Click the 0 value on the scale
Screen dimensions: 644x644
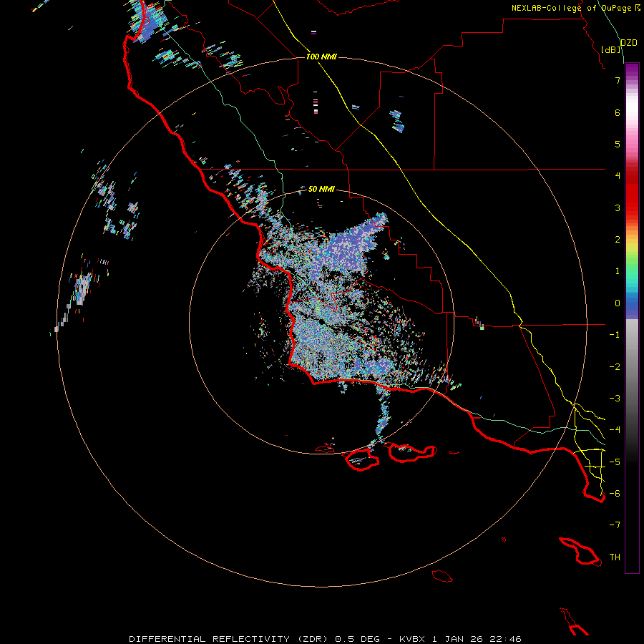click(x=618, y=303)
